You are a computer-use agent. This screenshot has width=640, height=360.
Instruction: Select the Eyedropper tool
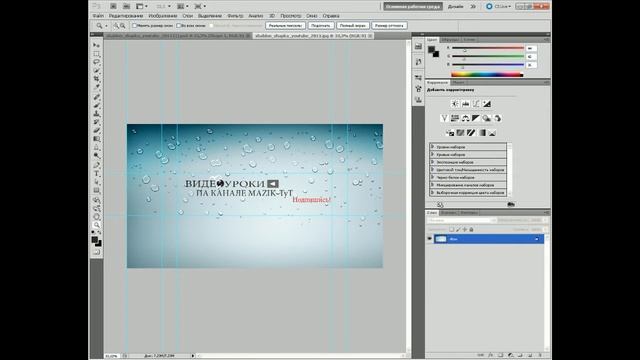point(96,87)
